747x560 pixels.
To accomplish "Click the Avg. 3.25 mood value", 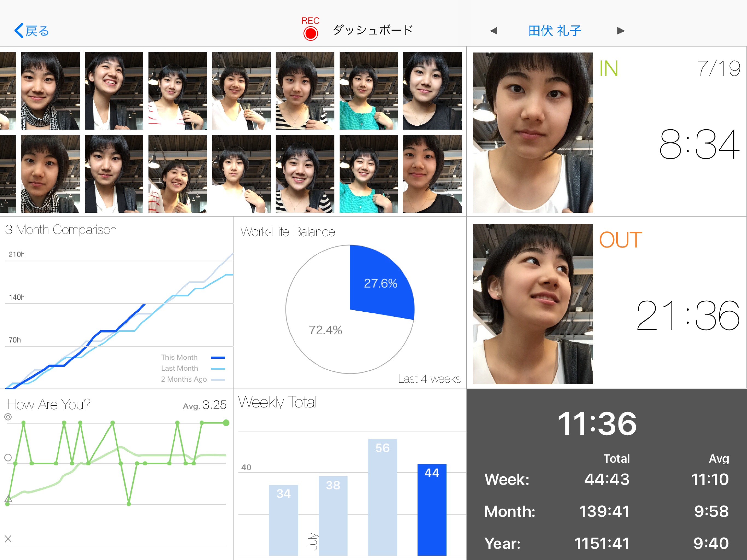I will (x=205, y=405).
